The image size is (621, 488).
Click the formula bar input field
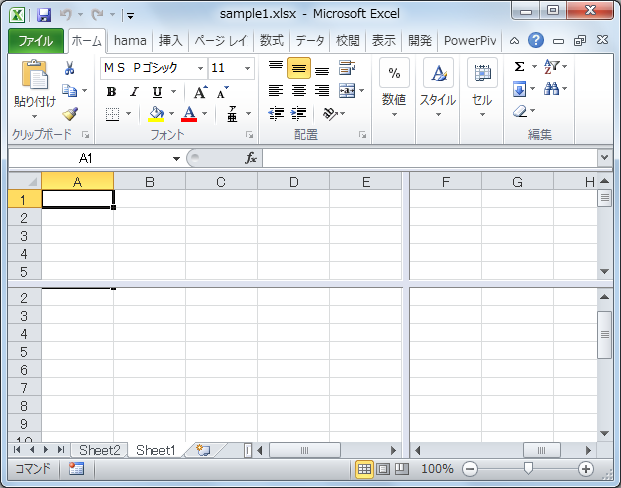tap(430, 158)
